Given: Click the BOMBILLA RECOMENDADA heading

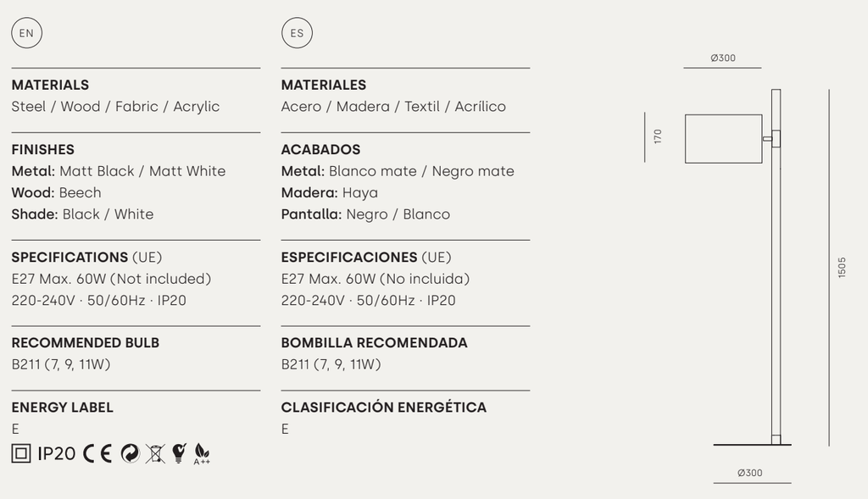Looking at the screenshot, I should tap(374, 342).
